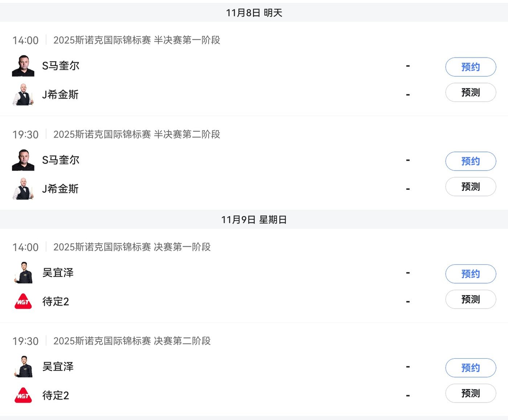This screenshot has height=420, width=508.
Task: Reserve the 14:00 semifinal first session
Action: pos(470,67)
